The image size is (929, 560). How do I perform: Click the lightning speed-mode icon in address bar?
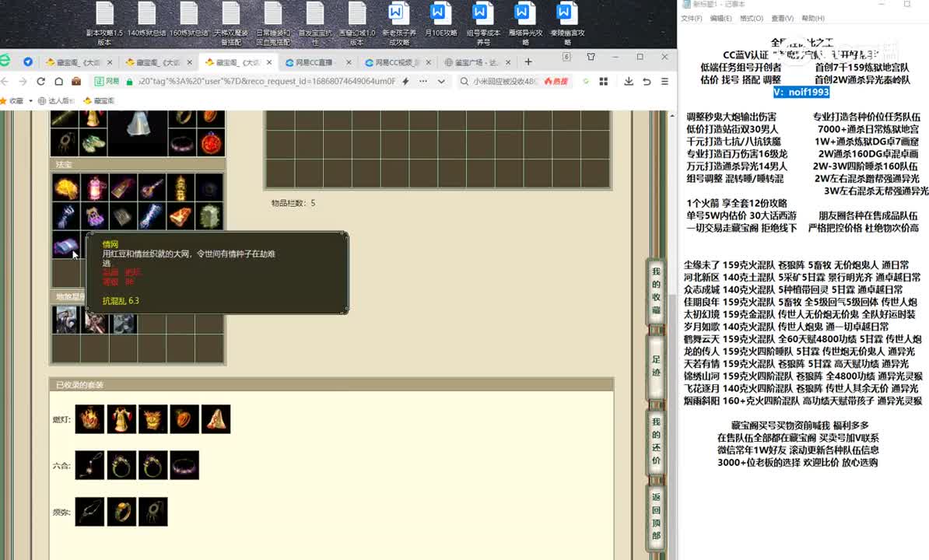click(x=405, y=81)
